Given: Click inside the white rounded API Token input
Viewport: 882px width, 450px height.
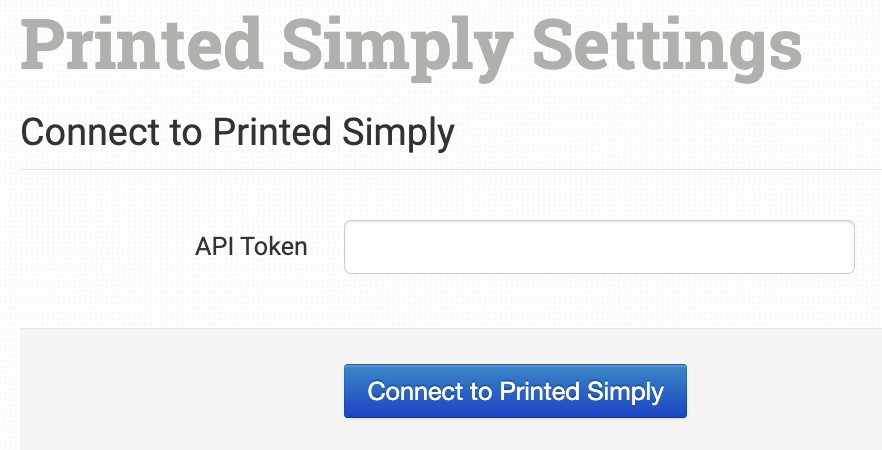Looking at the screenshot, I should point(599,247).
